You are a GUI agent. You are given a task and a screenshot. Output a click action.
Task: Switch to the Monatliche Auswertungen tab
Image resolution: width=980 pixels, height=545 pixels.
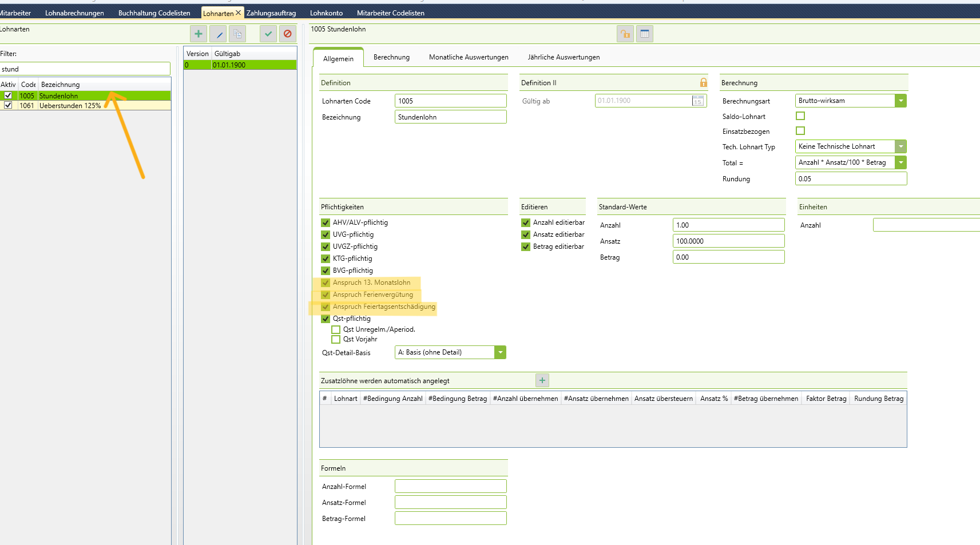pyautogui.click(x=469, y=57)
